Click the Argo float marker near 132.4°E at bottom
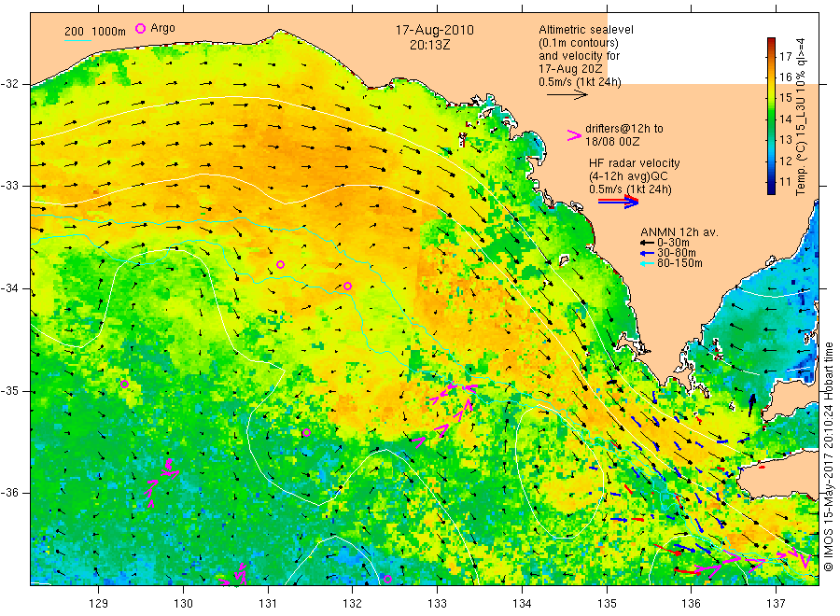 tap(388, 579)
